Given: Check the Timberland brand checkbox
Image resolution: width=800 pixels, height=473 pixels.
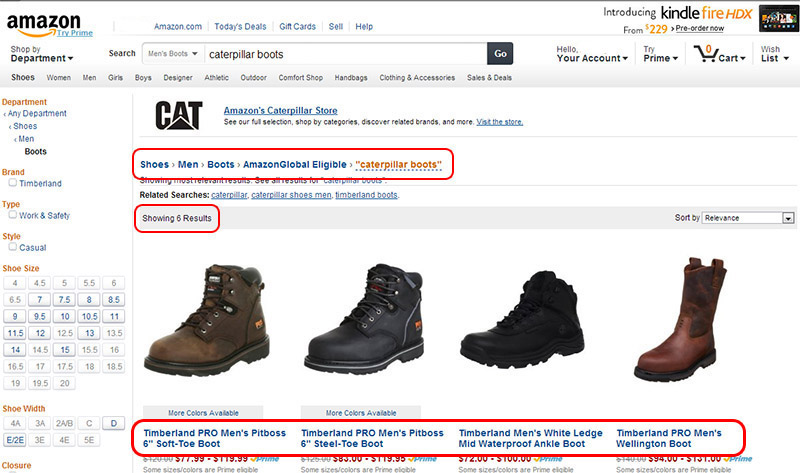Looking at the screenshot, I should pos(12,183).
